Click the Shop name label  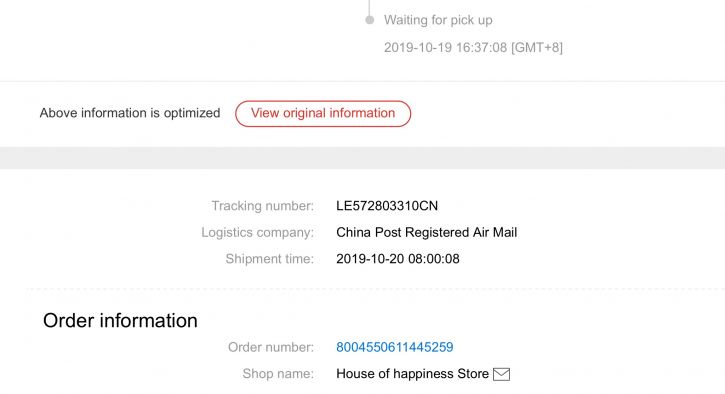278,374
